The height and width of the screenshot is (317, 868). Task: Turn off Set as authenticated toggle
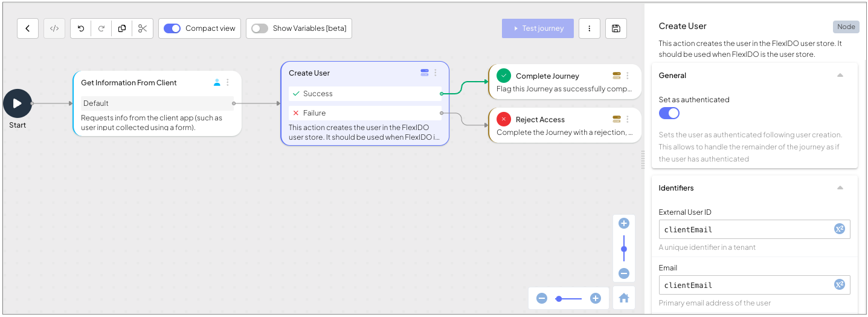point(669,113)
